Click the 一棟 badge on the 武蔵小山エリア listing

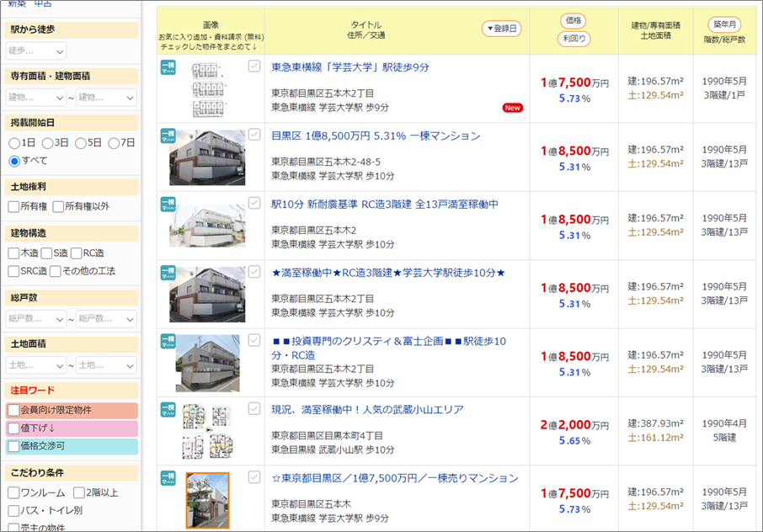click(168, 410)
